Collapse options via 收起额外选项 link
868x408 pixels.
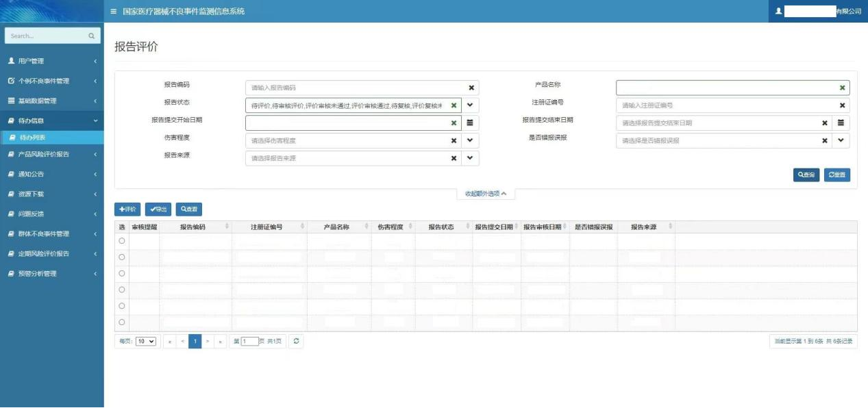pyautogui.click(x=486, y=194)
